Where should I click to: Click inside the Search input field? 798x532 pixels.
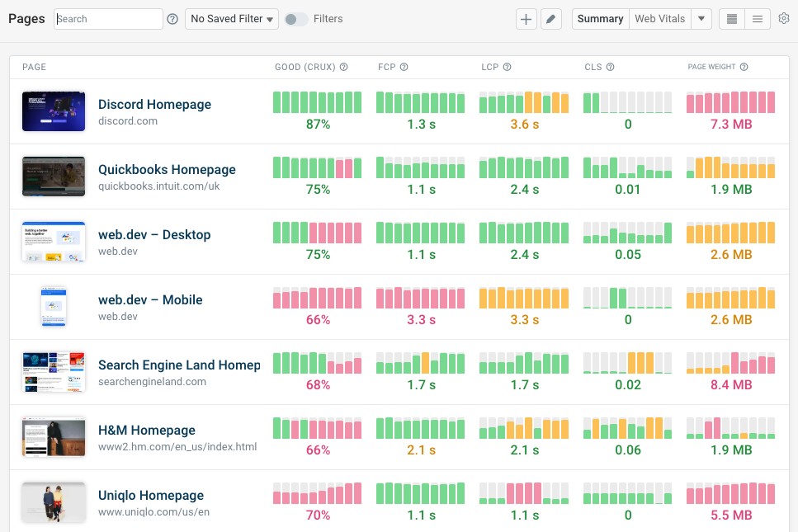coord(107,17)
